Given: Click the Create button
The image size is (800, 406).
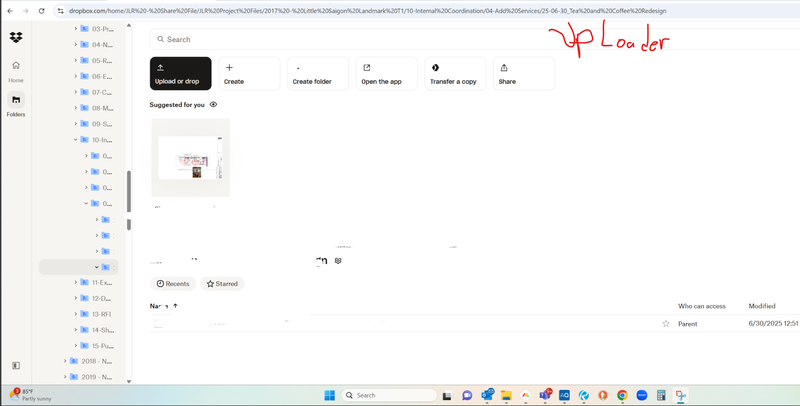Looking at the screenshot, I should click(x=249, y=73).
